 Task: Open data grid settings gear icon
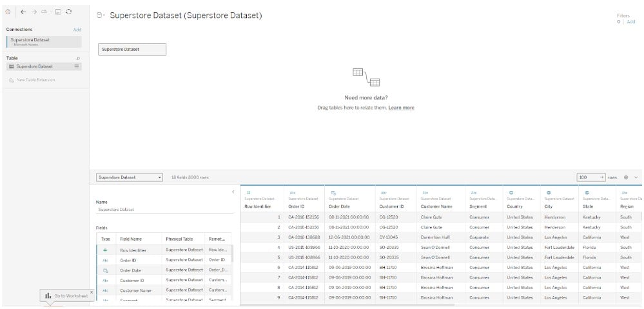(627, 177)
